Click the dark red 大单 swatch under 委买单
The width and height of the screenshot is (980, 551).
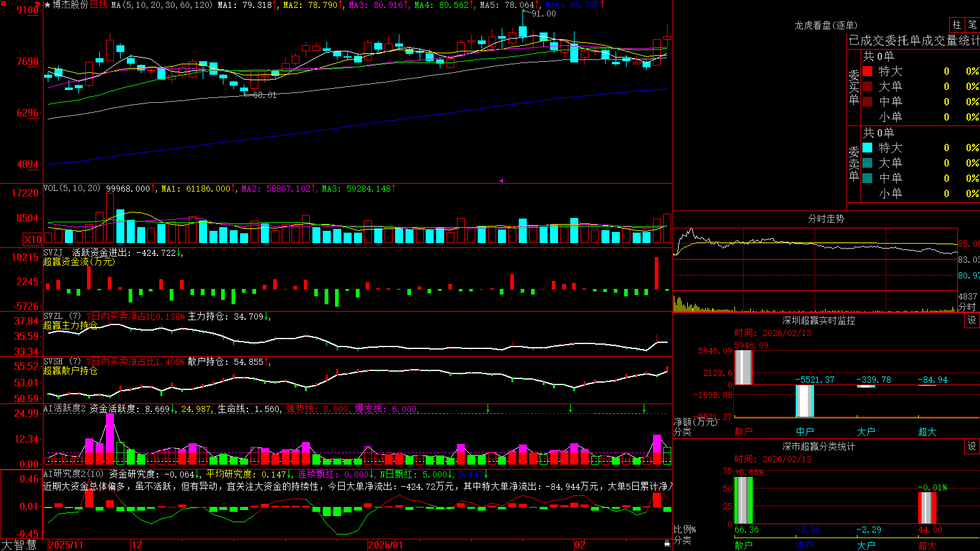click(867, 86)
